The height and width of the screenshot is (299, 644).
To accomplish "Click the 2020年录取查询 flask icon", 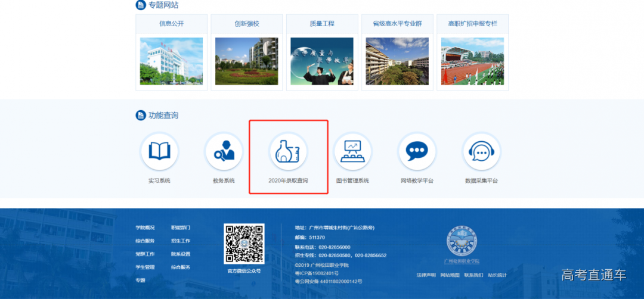I will [288, 151].
